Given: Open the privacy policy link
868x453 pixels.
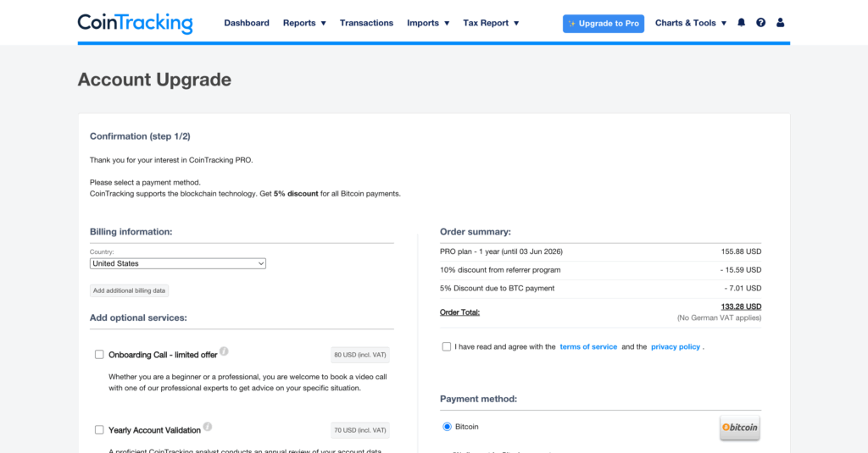Looking at the screenshot, I should click(x=676, y=347).
